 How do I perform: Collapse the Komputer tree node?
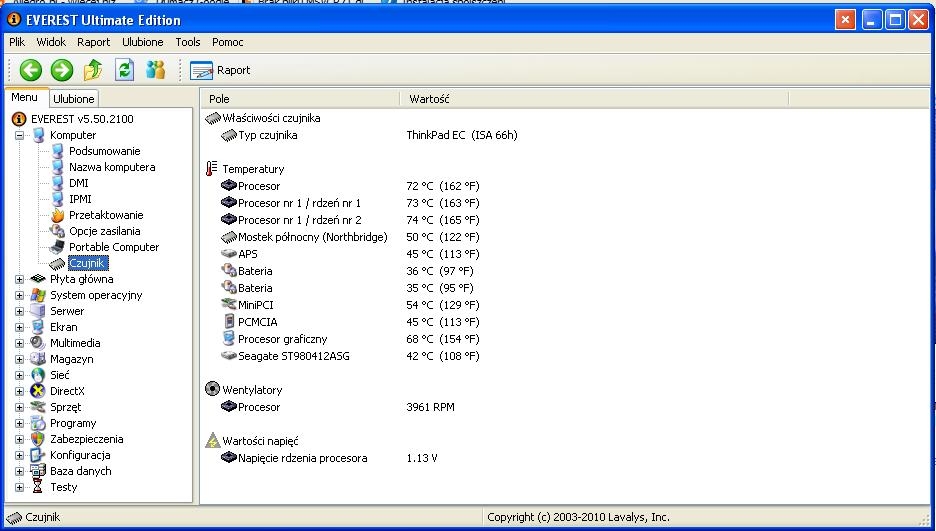pyautogui.click(x=19, y=135)
